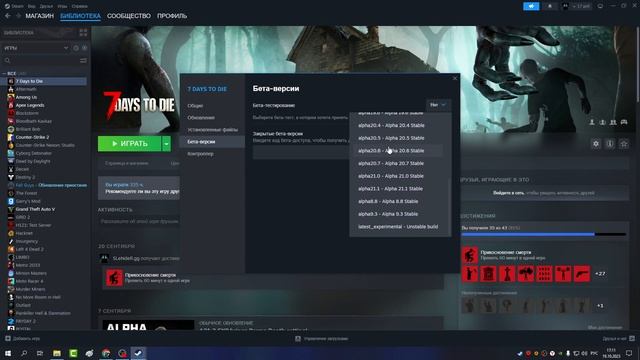Collapse the ВСЕ games group
The width and height of the screenshot is (640, 360).
tap(4, 73)
